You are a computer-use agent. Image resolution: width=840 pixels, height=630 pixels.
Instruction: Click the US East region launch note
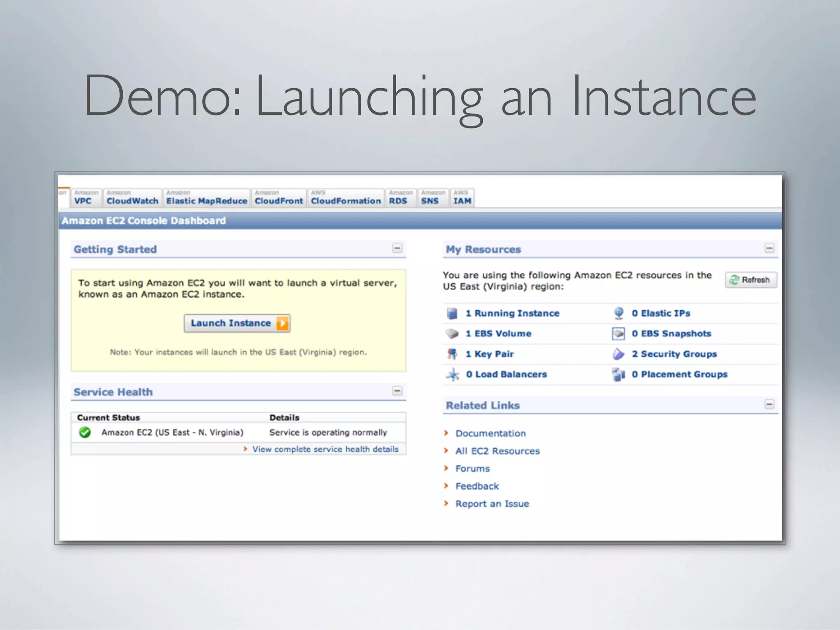(238, 352)
